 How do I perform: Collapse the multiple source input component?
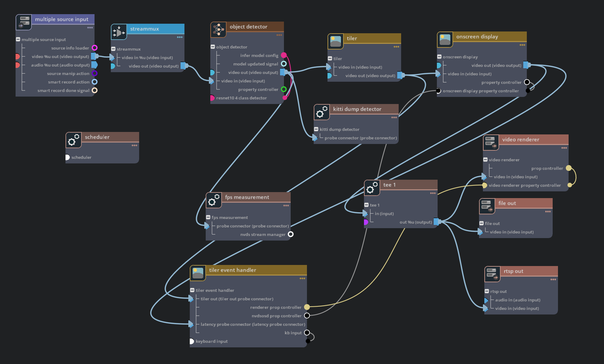[x=18, y=39]
